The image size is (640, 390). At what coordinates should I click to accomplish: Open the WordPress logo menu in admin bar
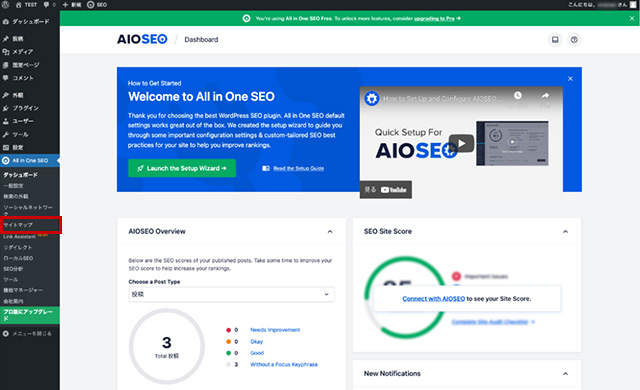(6, 4)
